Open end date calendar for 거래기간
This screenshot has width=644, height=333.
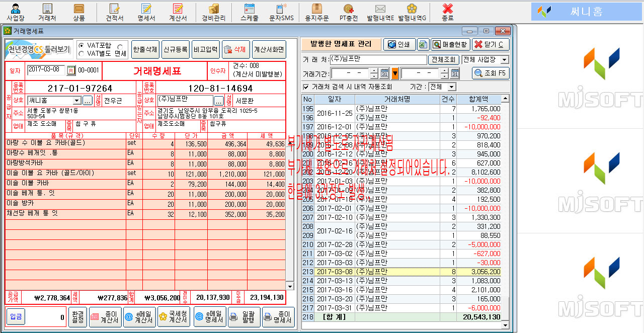pyautogui.click(x=454, y=73)
